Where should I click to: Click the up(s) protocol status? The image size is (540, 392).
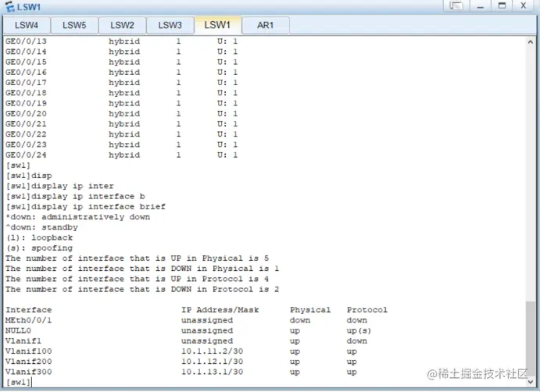(359, 331)
